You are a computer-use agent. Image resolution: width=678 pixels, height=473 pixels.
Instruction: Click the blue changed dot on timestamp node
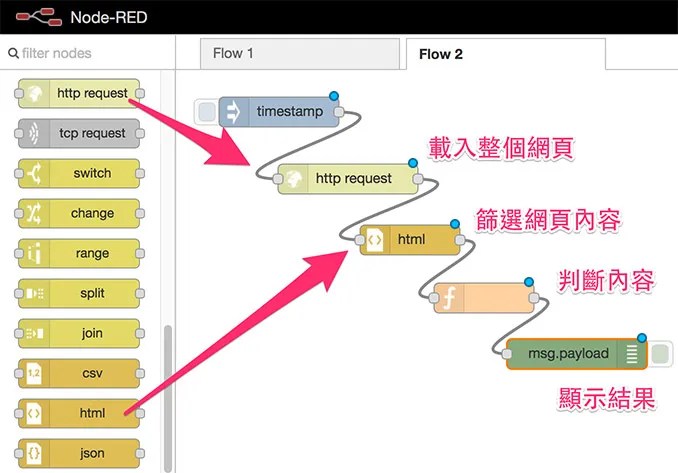tap(333, 96)
